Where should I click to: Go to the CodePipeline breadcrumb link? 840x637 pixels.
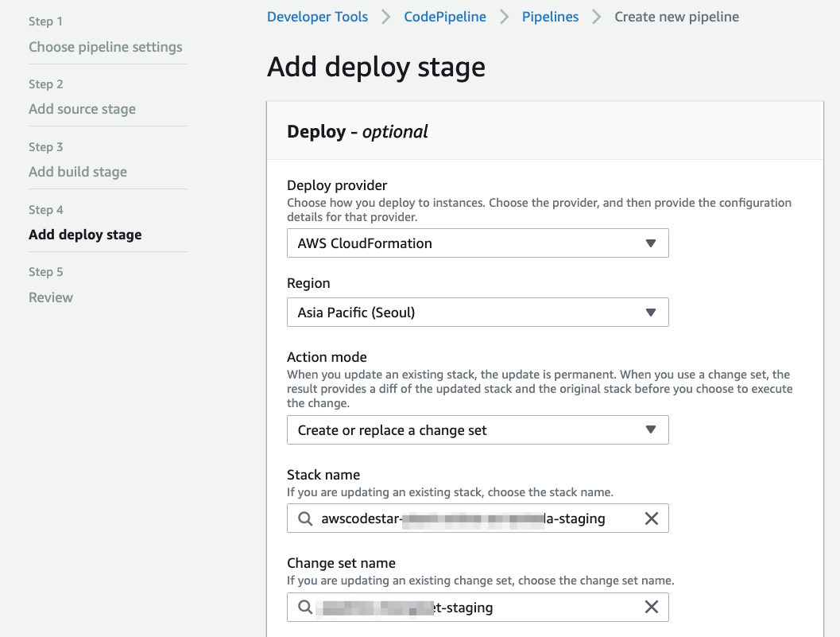point(445,17)
